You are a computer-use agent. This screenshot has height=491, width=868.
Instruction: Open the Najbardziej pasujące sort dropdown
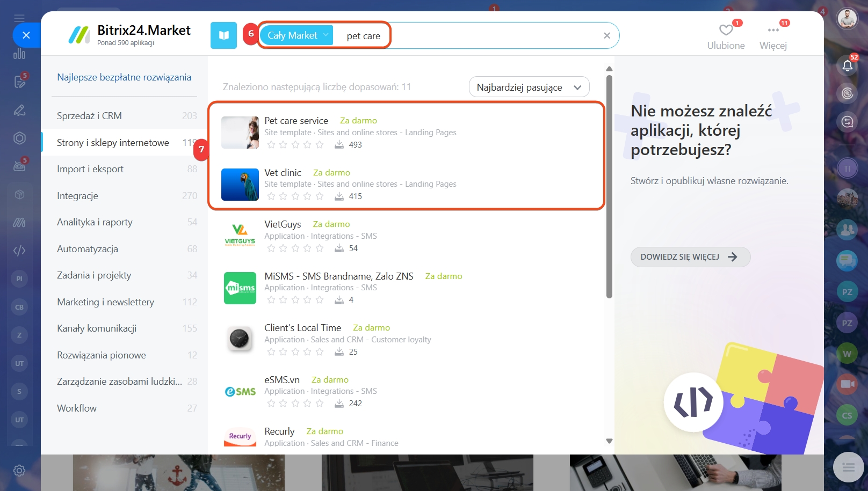point(529,87)
